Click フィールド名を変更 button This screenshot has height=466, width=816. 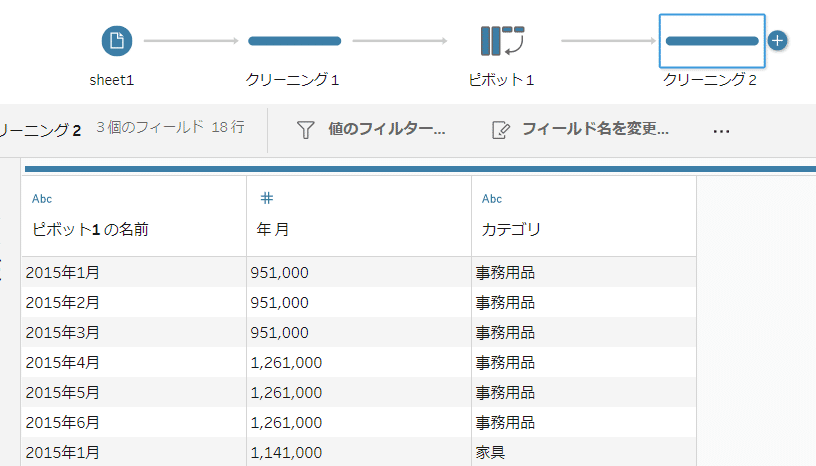click(x=595, y=129)
